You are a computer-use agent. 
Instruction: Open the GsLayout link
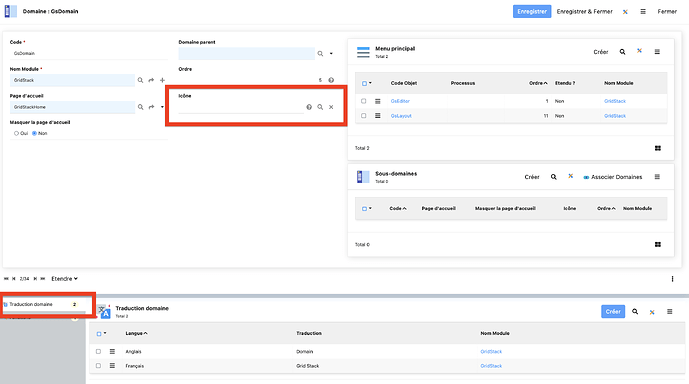click(401, 116)
